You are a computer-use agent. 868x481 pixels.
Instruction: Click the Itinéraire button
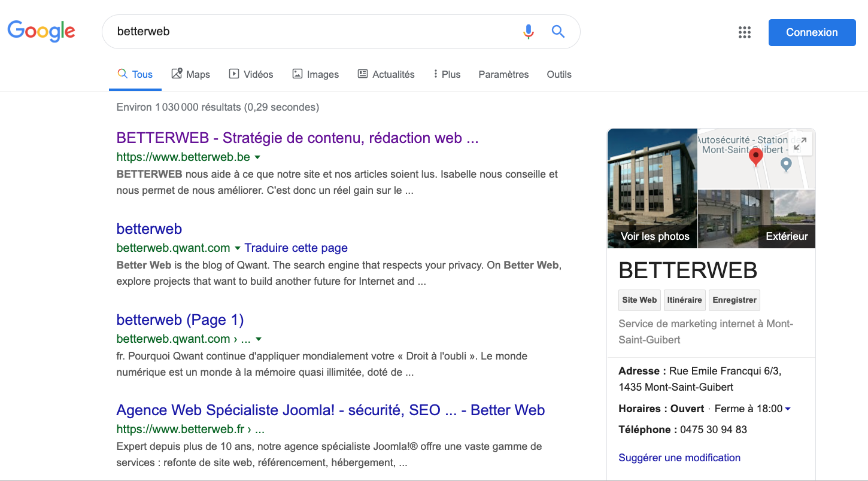(684, 300)
